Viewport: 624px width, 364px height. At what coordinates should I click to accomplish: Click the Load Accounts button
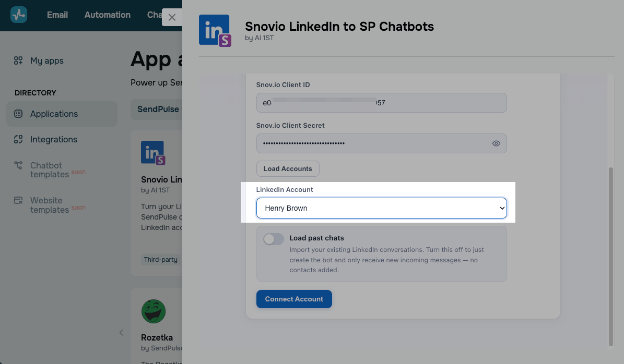point(288,168)
